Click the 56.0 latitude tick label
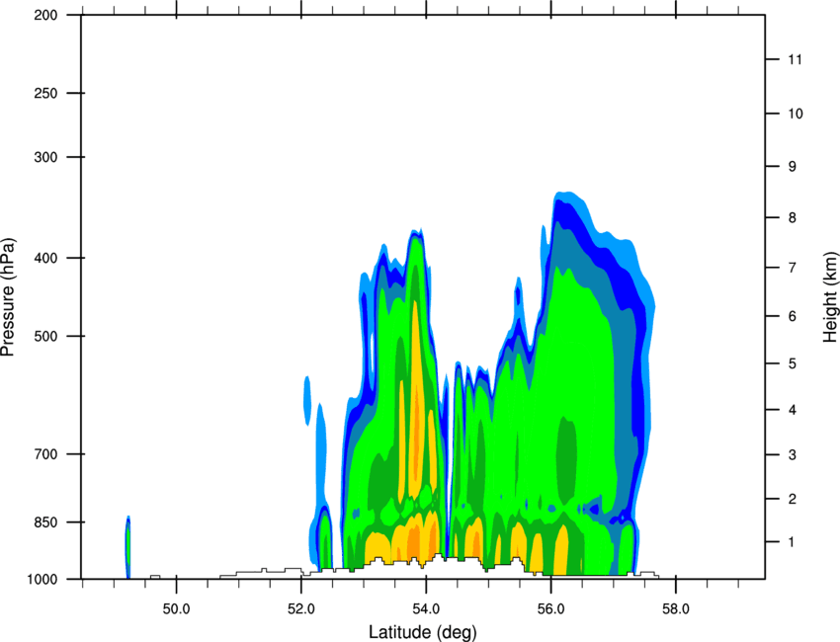Screen dimensions: 840x642 [550, 609]
